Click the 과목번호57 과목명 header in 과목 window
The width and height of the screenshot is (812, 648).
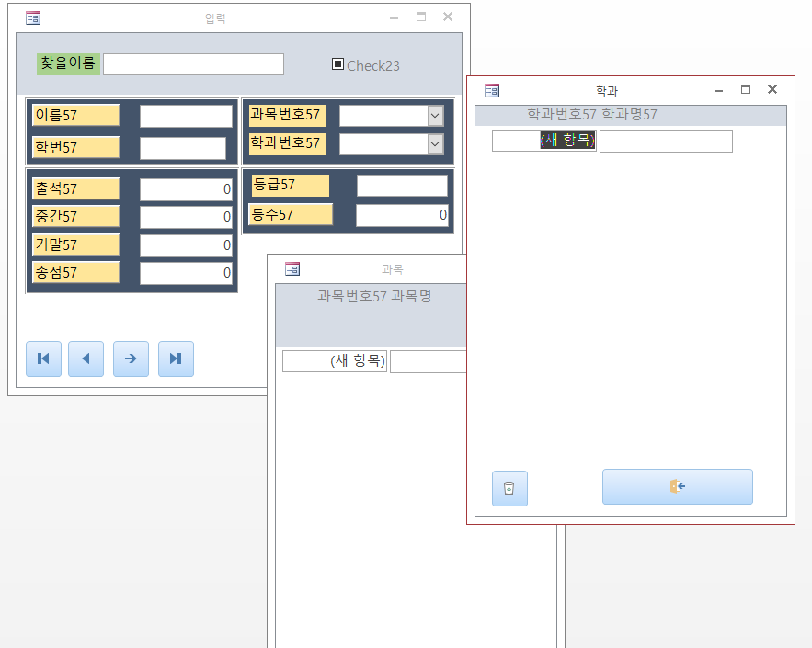click(x=374, y=296)
